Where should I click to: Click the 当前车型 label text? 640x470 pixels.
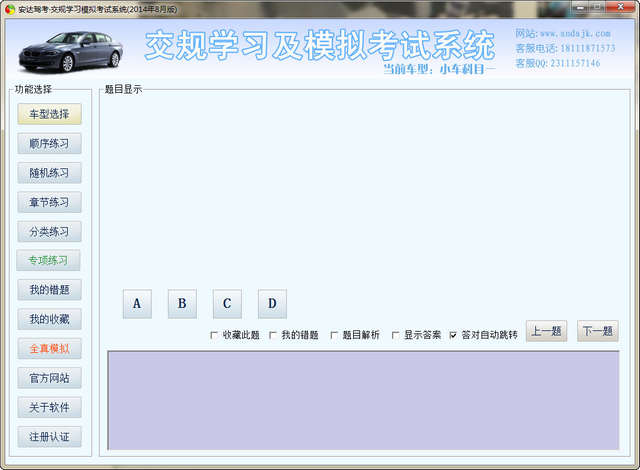point(439,69)
